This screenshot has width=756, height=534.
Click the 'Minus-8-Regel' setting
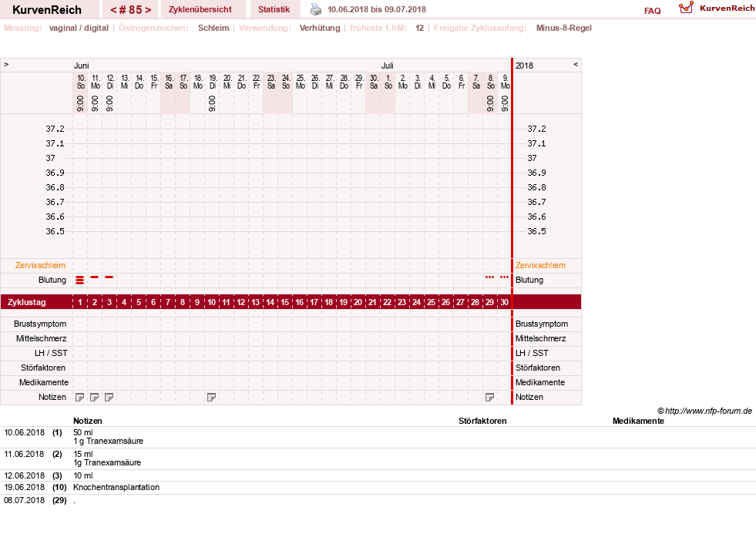[x=563, y=28]
